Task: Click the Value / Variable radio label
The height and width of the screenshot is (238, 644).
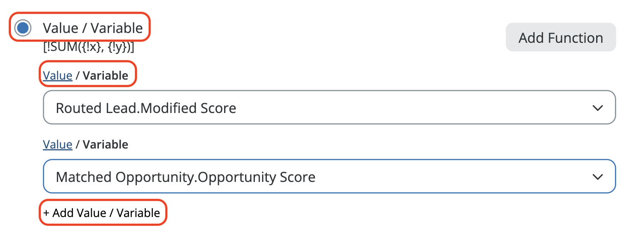Action: (92, 28)
